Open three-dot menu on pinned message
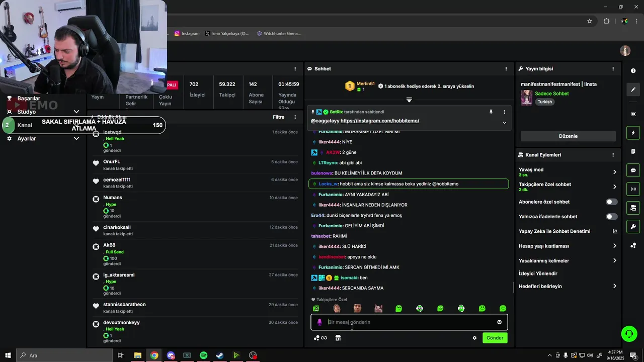This screenshot has height=362, width=644. [504, 112]
